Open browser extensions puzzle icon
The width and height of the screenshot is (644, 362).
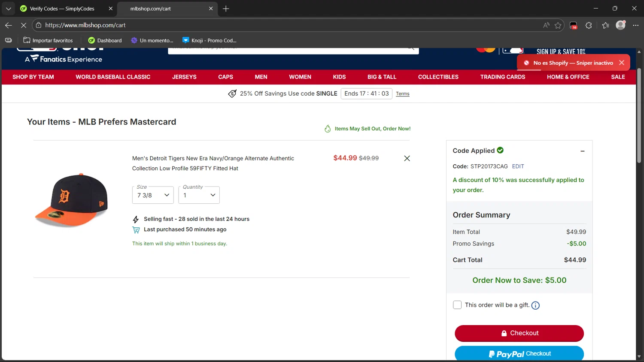point(589,25)
